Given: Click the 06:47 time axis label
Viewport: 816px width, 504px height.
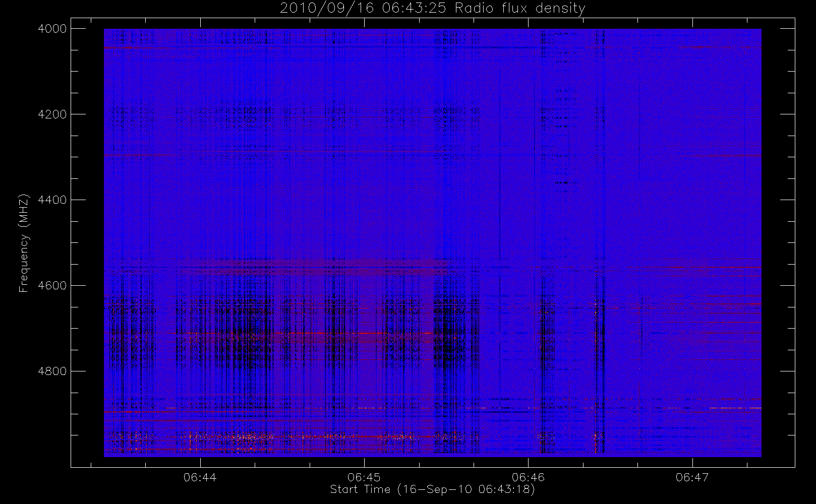Looking at the screenshot, I should [692, 477].
